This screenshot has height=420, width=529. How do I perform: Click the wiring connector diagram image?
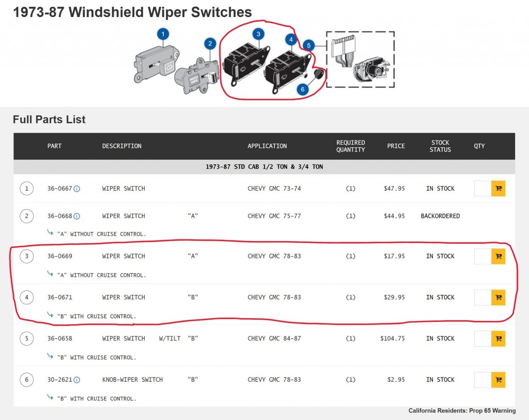[x=360, y=59]
